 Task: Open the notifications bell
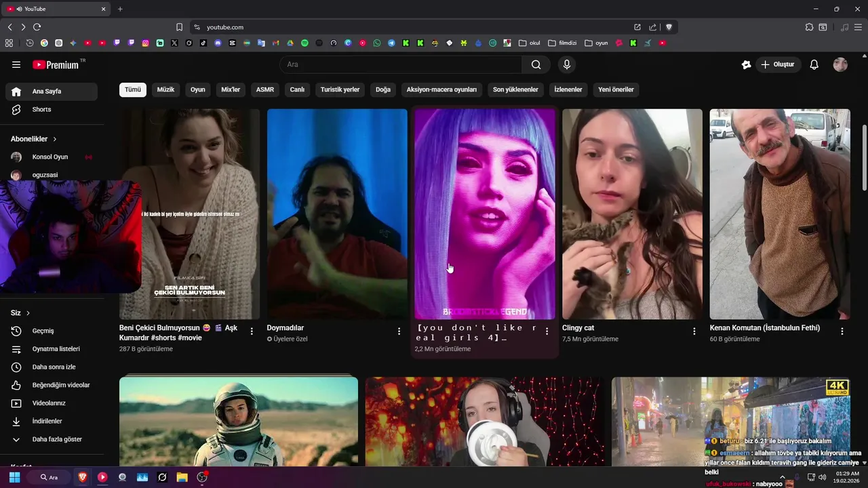tap(814, 64)
